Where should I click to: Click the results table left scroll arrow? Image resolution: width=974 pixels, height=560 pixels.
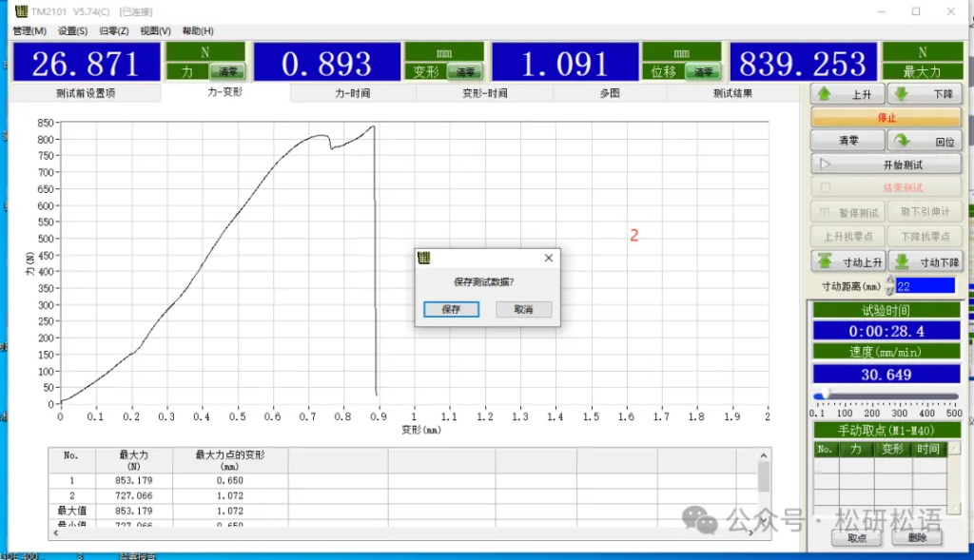point(56,533)
